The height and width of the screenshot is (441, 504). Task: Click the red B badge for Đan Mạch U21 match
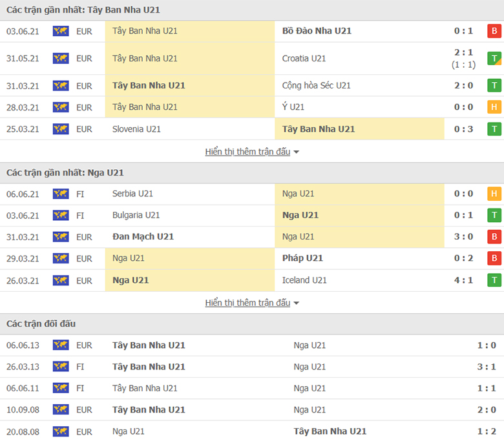click(x=494, y=237)
